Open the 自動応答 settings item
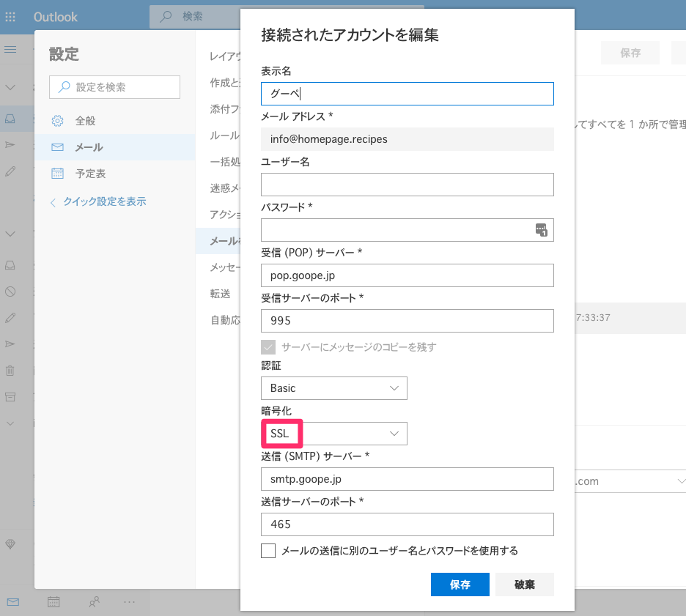The image size is (686, 616). [225, 320]
